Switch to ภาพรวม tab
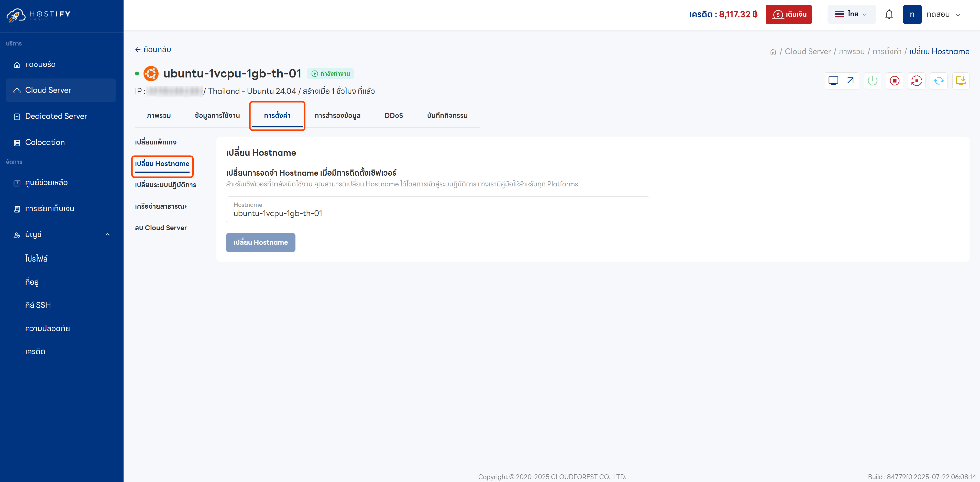 pyautogui.click(x=159, y=116)
